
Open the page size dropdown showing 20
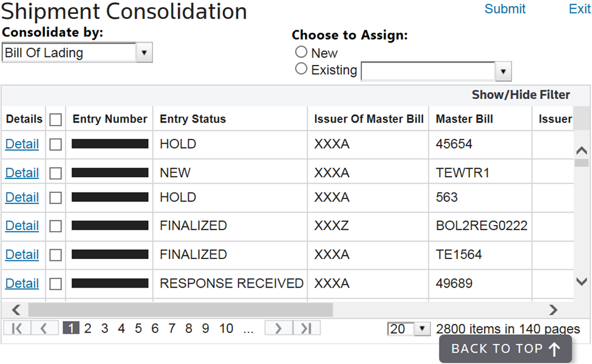[x=423, y=329]
